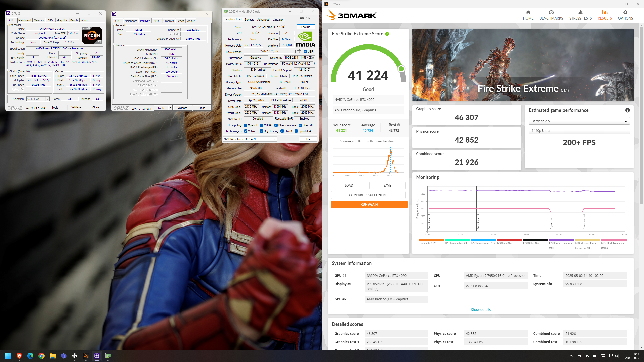Toggle the OpenGL 4.6 checkbox in GPU-Z
Image resolution: width=644 pixels, height=362 pixels.
296,131
